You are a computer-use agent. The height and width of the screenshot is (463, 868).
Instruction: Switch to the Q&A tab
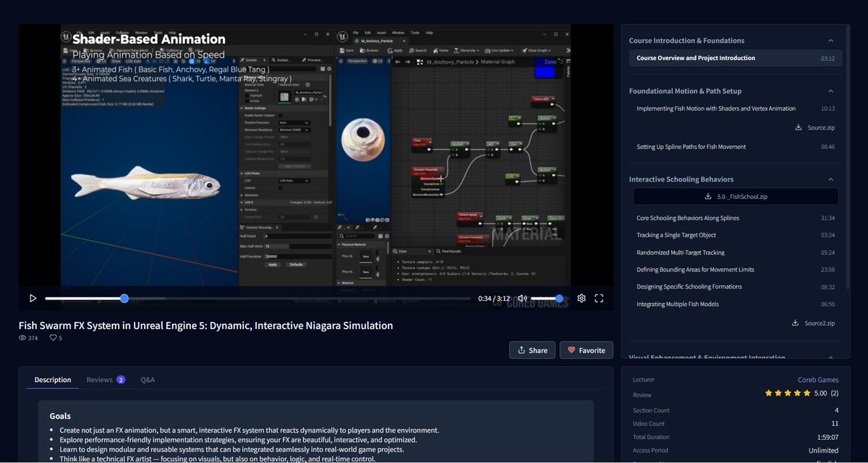[148, 380]
